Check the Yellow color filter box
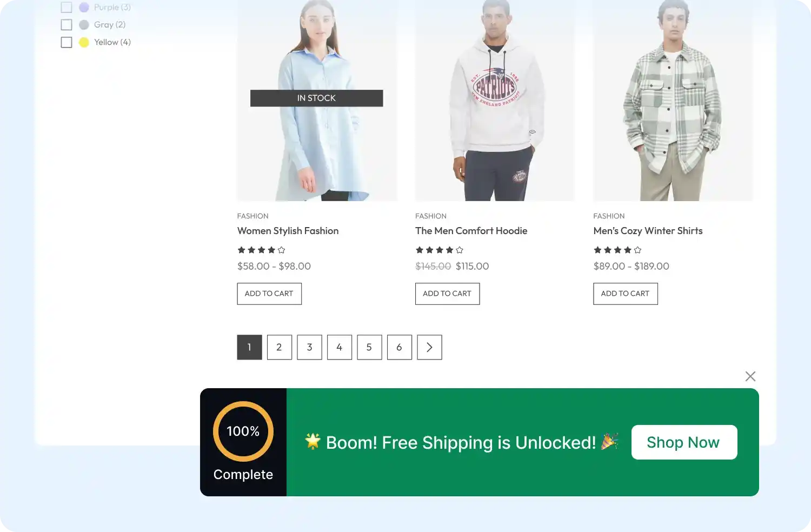 point(67,42)
